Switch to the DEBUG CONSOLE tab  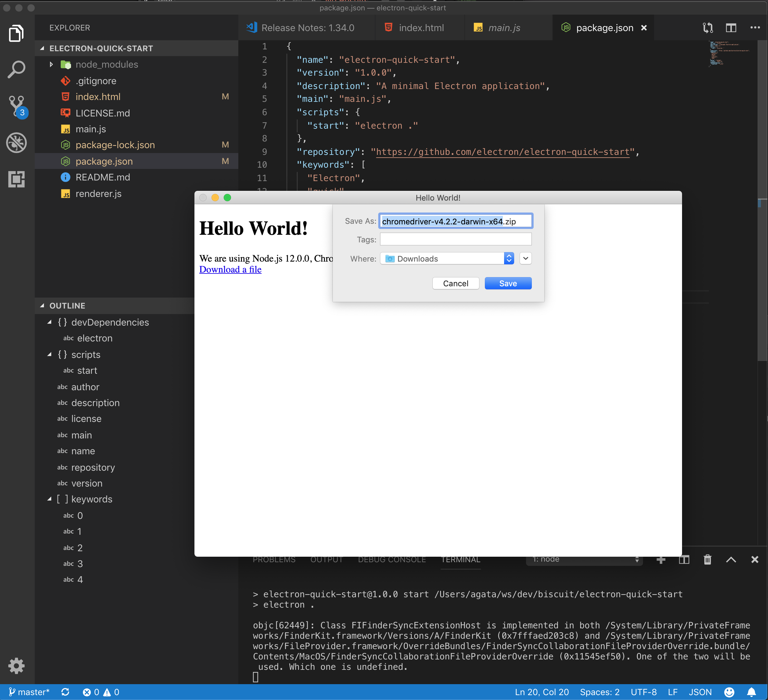click(391, 559)
